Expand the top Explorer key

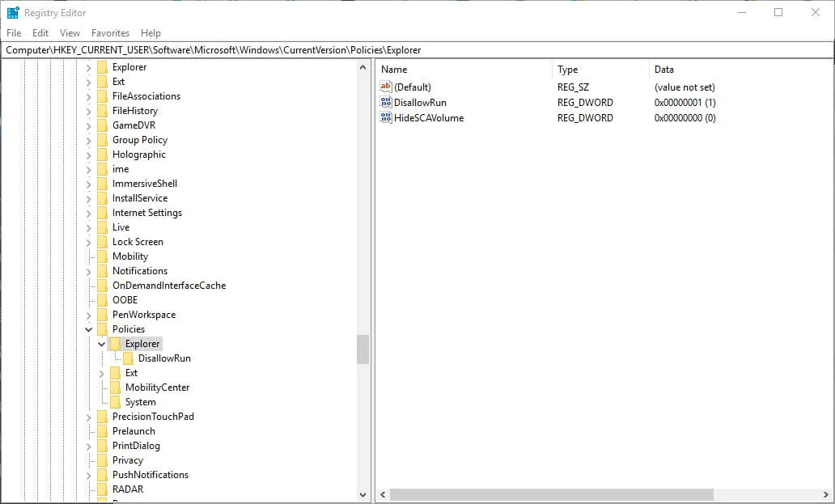click(88, 67)
